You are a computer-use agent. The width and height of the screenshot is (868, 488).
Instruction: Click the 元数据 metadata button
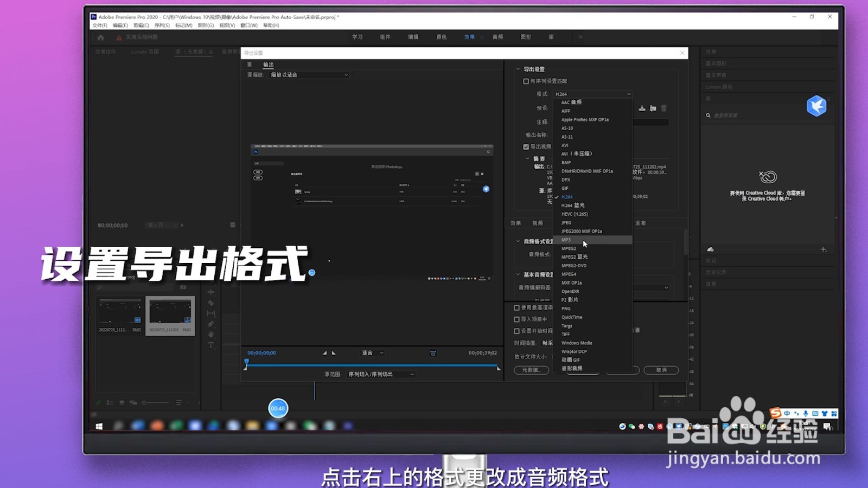point(533,370)
